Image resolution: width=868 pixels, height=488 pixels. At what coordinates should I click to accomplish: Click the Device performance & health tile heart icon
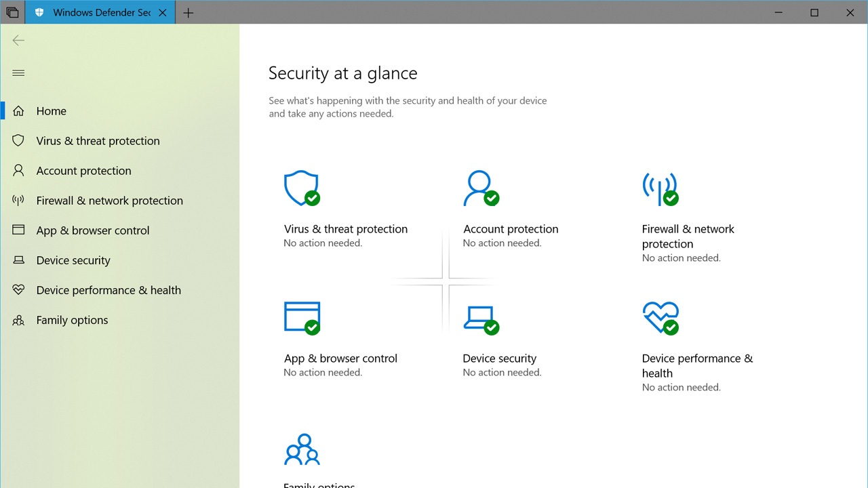(660, 318)
